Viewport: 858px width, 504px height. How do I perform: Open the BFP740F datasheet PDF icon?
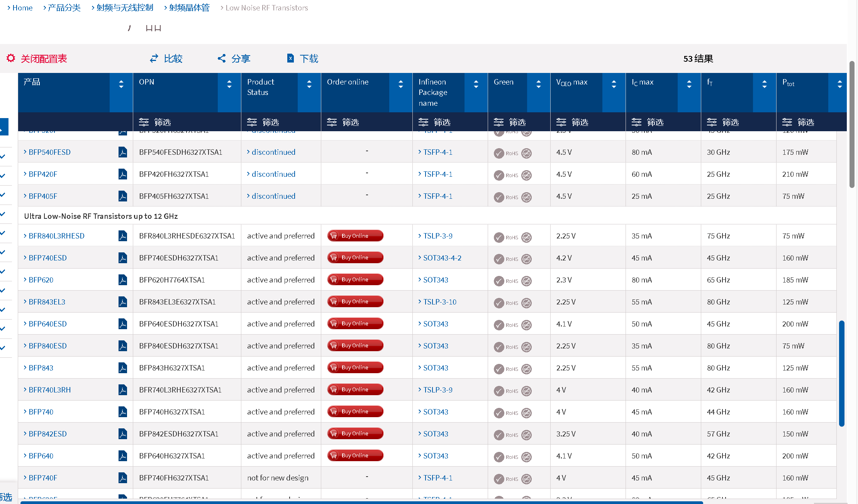(x=122, y=478)
